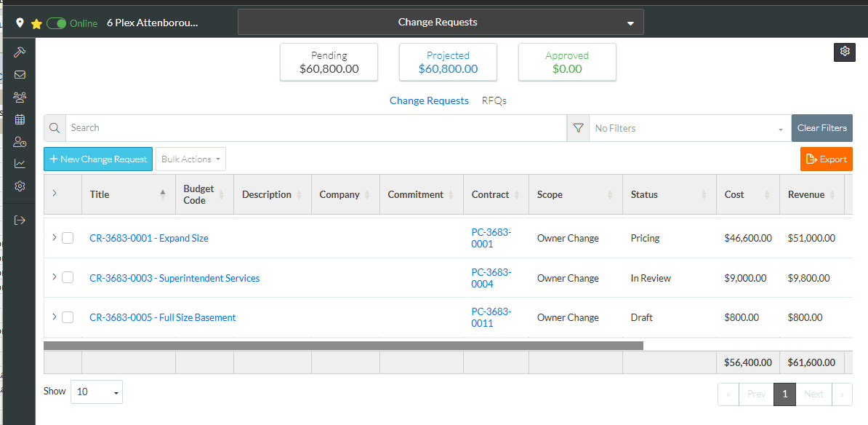This screenshot has width=868, height=425.
Task: Switch to the RFQs tab
Action: point(494,101)
